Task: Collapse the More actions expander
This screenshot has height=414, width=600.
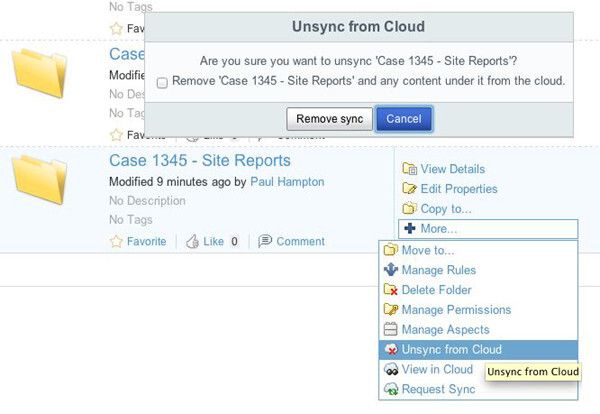Action: (x=488, y=228)
